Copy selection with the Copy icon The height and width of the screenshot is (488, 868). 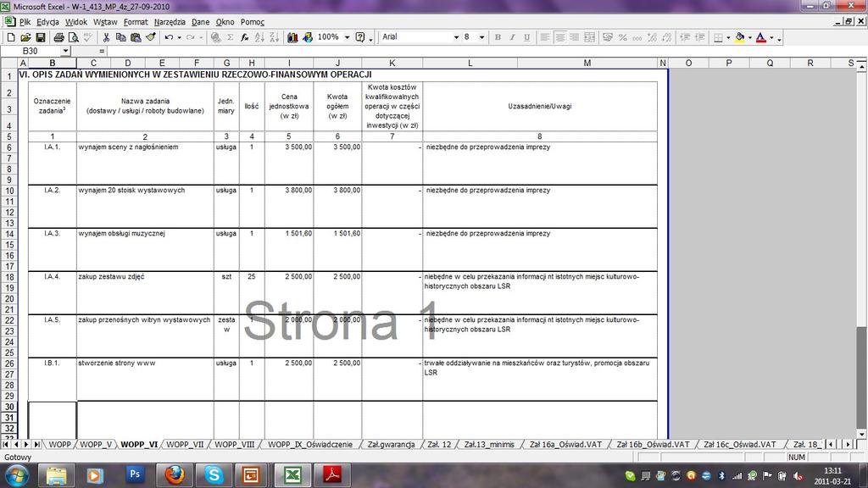point(120,37)
